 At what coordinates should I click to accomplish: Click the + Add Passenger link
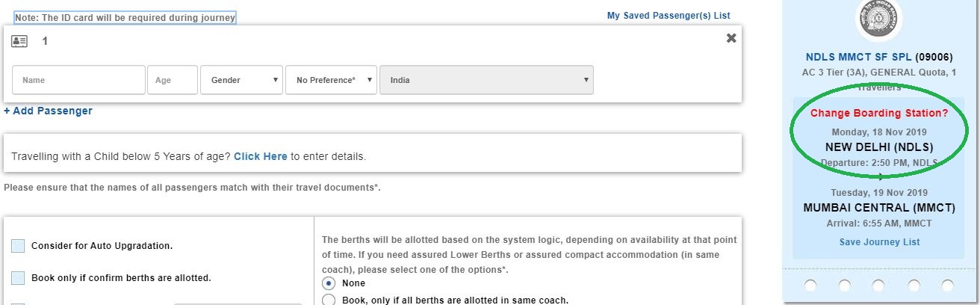coord(48,111)
